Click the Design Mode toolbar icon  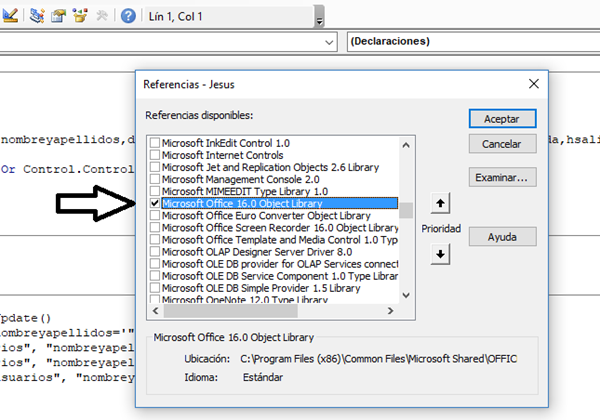click(10, 16)
